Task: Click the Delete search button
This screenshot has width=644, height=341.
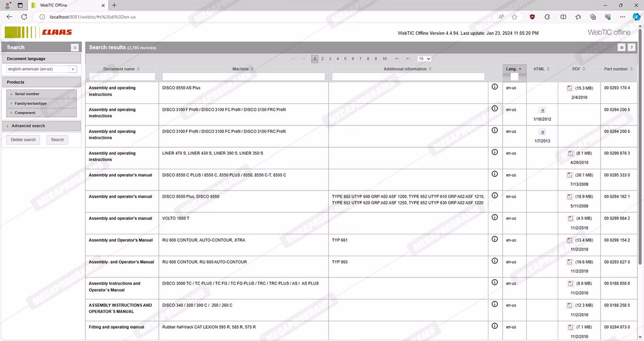Action: point(23,140)
